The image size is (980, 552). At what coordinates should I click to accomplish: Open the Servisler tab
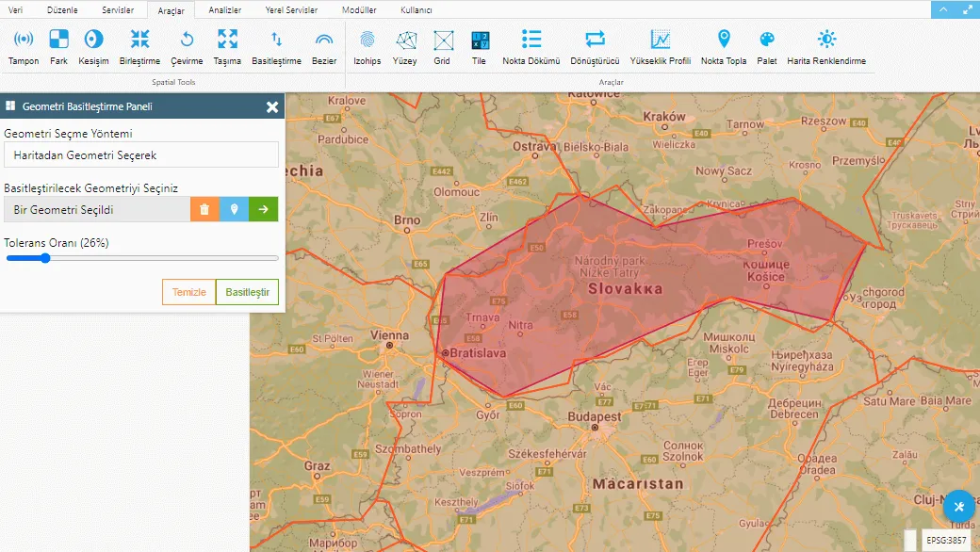click(x=118, y=10)
